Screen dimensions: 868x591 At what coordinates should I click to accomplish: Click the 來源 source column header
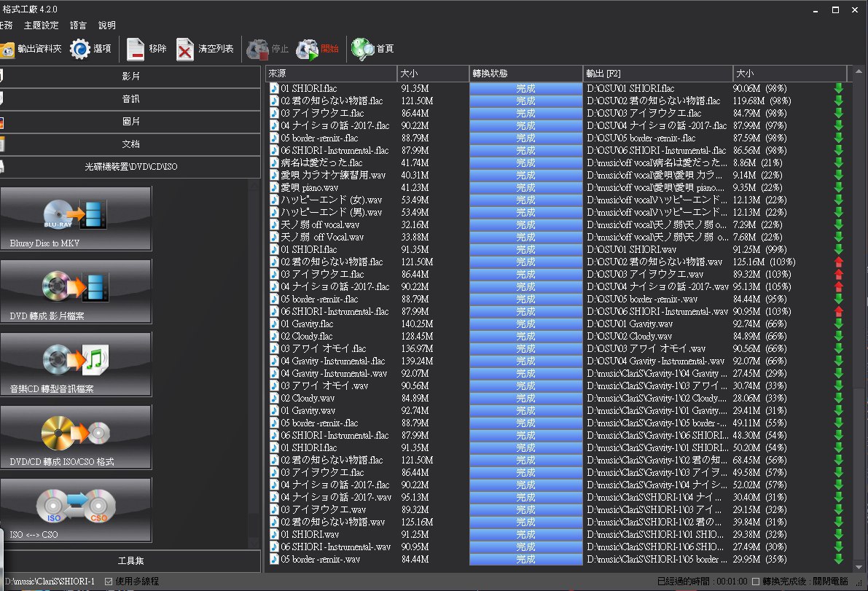tap(332, 74)
